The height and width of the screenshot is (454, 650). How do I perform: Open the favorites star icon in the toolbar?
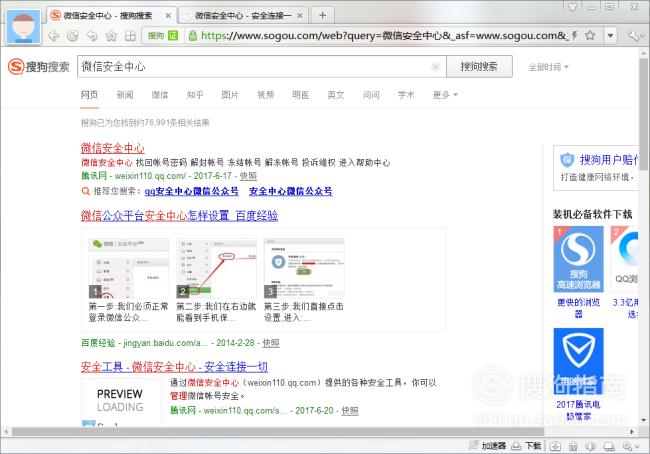tap(111, 36)
